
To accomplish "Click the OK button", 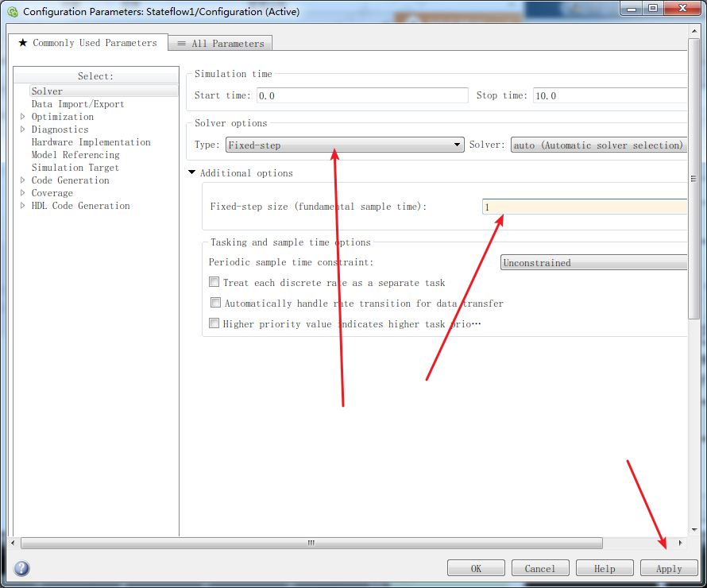I will pyautogui.click(x=476, y=568).
